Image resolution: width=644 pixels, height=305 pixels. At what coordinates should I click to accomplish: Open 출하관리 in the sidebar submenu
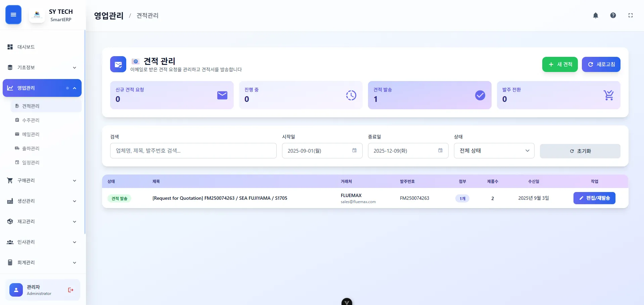click(x=46, y=148)
